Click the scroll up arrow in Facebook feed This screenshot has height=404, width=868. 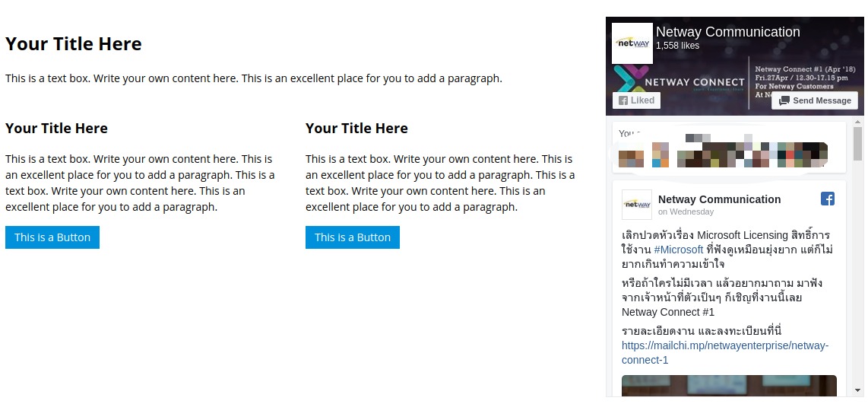click(858, 122)
